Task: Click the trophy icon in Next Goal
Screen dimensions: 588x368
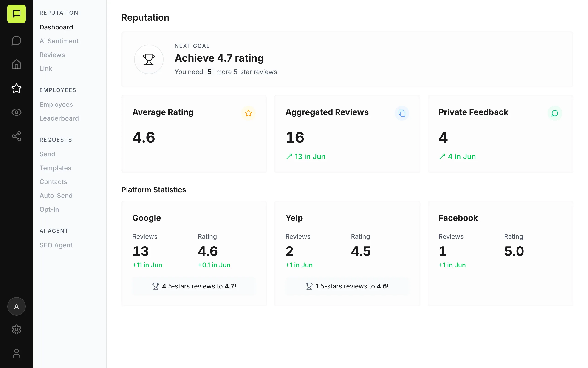Action: pyautogui.click(x=149, y=59)
